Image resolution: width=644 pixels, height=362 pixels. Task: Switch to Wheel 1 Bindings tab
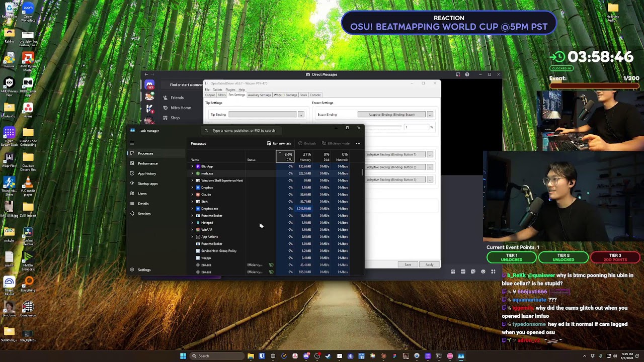[x=285, y=95]
